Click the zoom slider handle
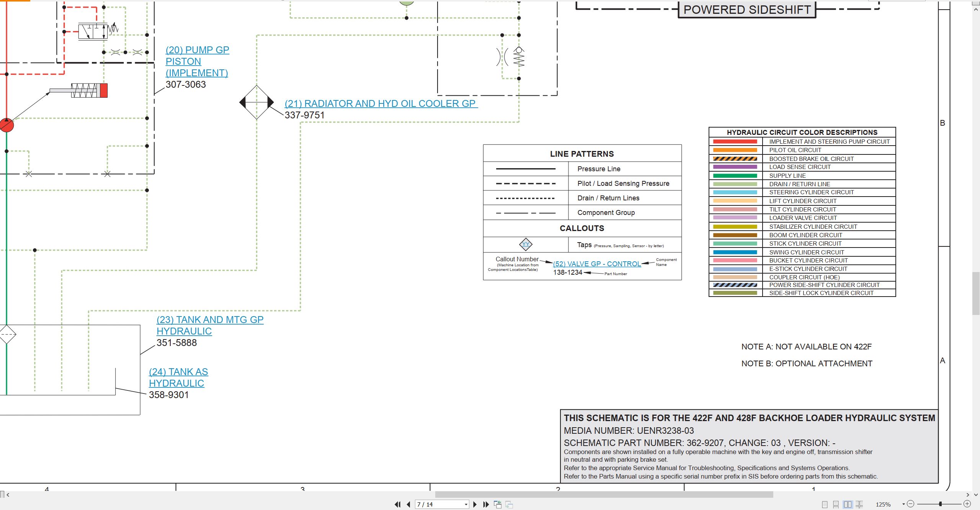 (x=941, y=504)
